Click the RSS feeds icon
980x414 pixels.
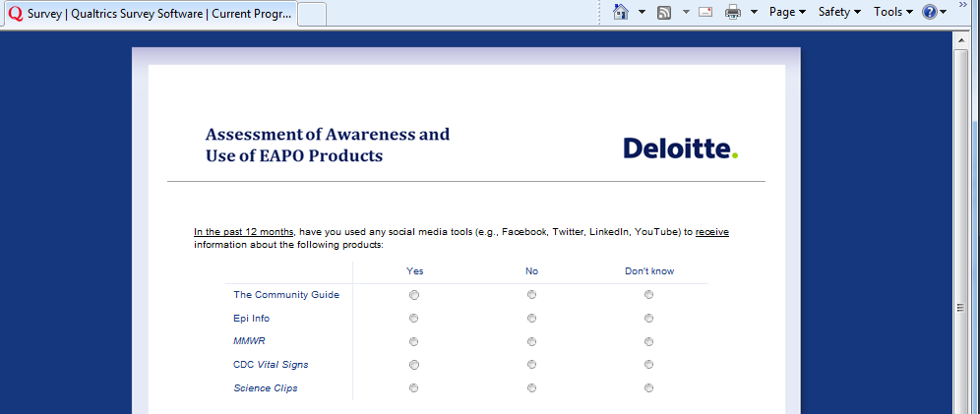pos(664,12)
